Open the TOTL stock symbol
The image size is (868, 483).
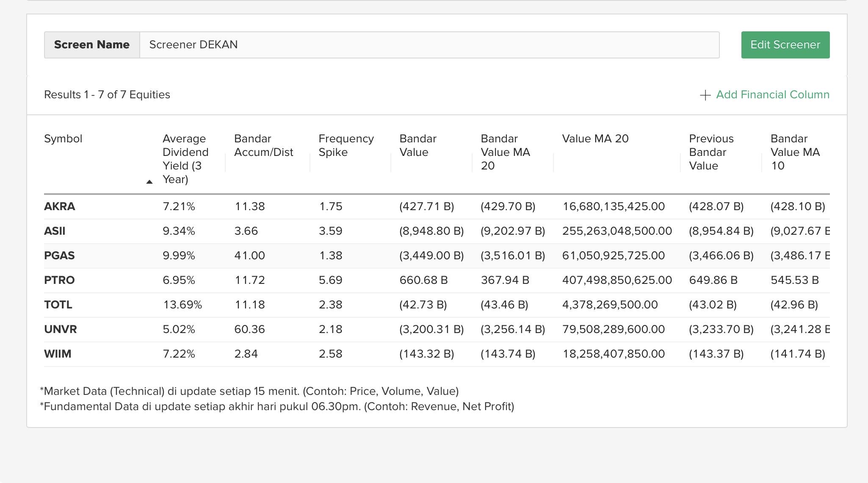tap(58, 305)
